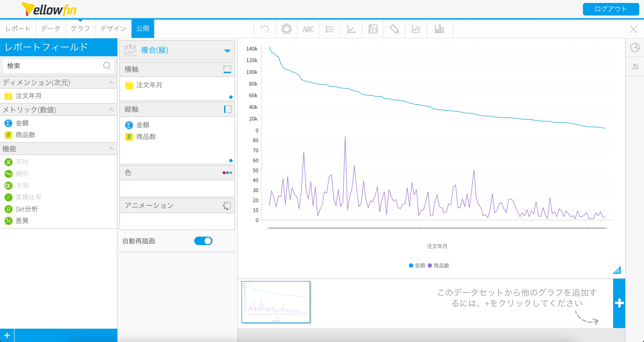Toggle the 自動再描画 switch off
The width and height of the screenshot is (644, 342).
pos(203,241)
